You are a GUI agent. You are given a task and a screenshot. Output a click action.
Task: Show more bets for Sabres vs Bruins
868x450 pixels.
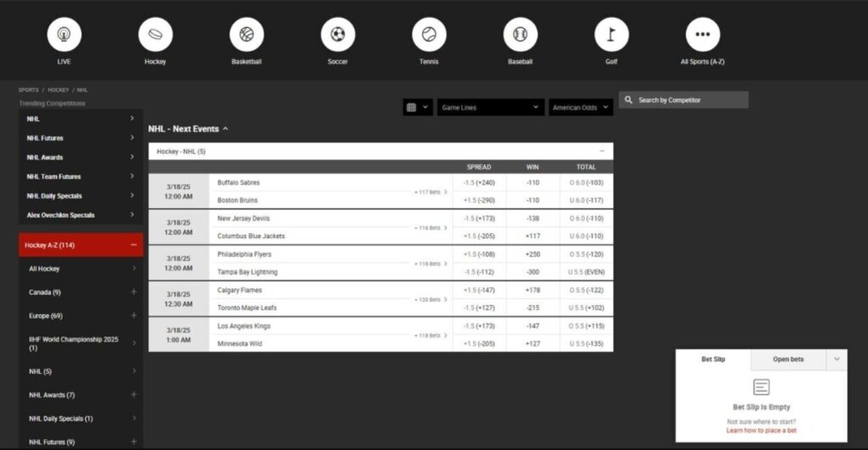click(431, 192)
